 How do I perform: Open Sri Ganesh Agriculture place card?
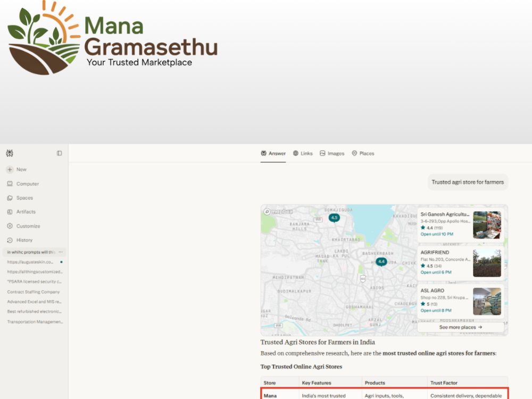(x=460, y=225)
